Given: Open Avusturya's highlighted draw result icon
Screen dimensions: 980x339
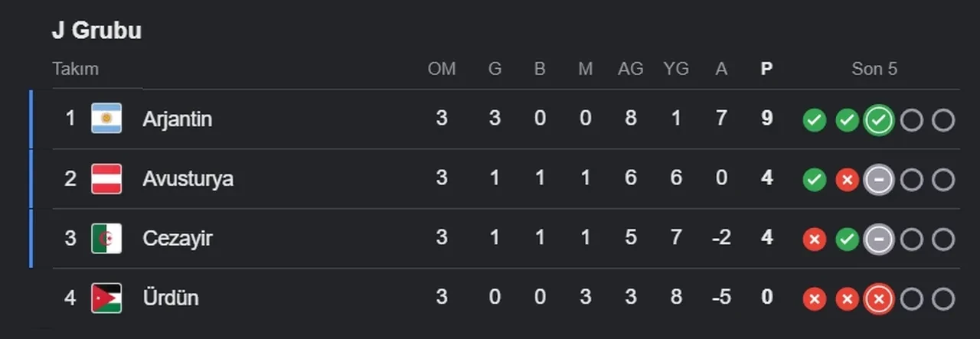Looking at the screenshot, I should click(x=879, y=180).
